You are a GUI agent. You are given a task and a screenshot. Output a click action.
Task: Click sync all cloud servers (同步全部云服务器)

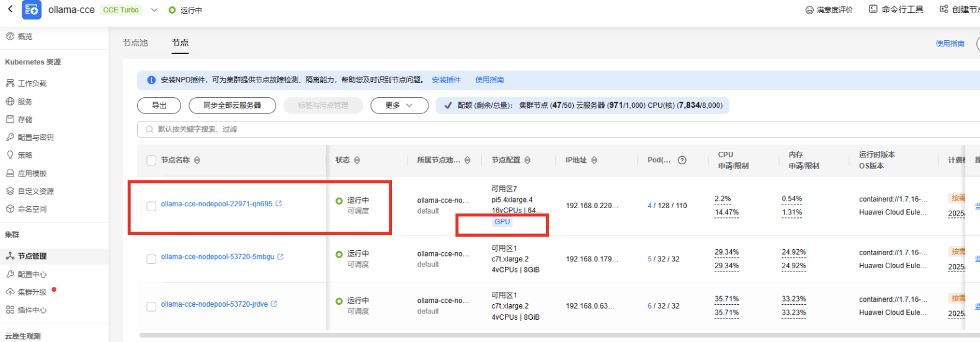tap(232, 105)
